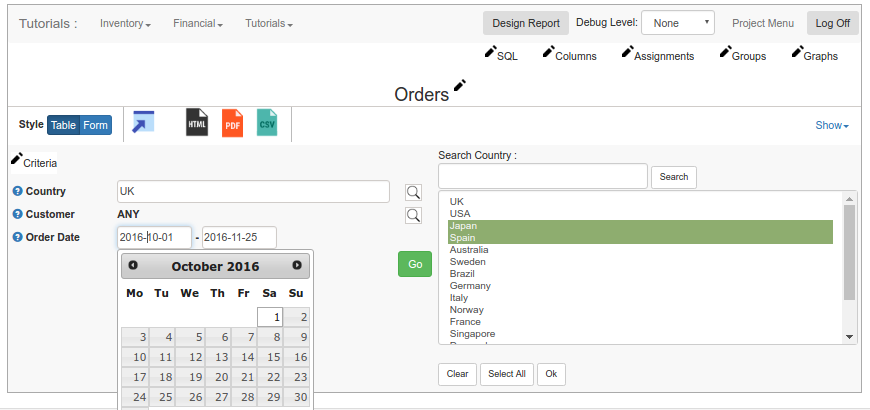The image size is (870, 410).
Task: Switch Style to Table view
Action: point(63,125)
